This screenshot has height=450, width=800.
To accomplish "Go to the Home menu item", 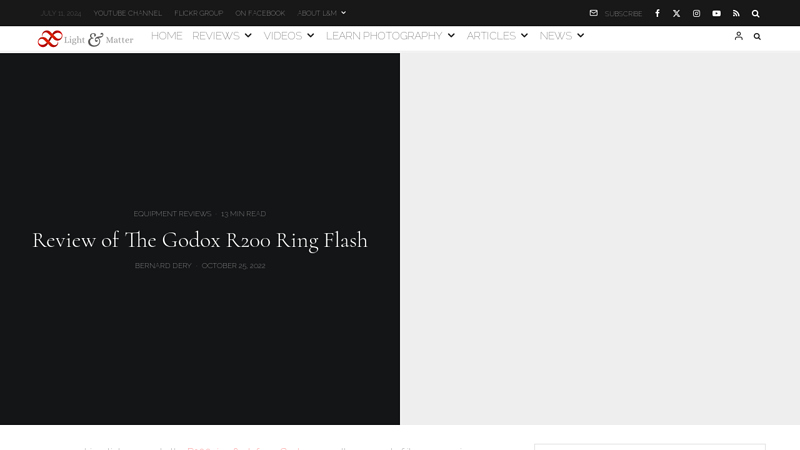I will pos(166,36).
